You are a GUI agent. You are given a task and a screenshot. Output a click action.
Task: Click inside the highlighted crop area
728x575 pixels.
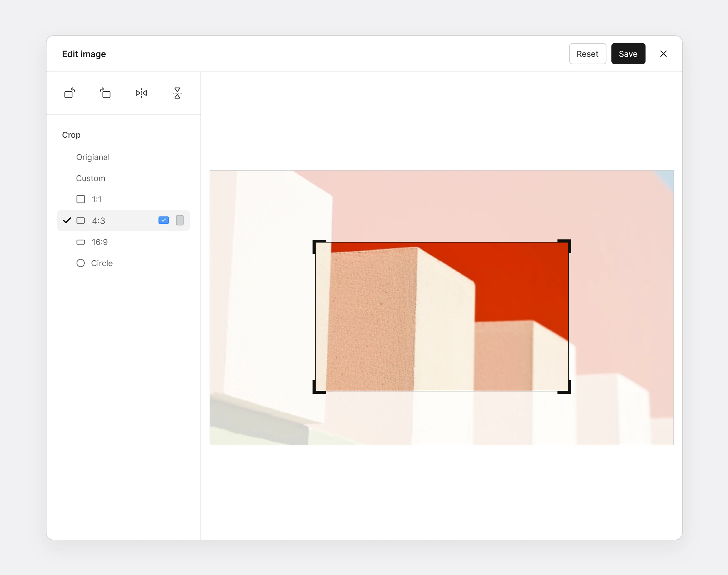[x=442, y=316]
